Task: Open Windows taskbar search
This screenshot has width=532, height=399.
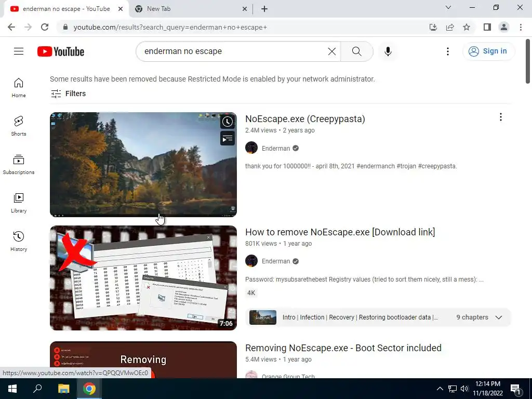Action: (x=37, y=389)
